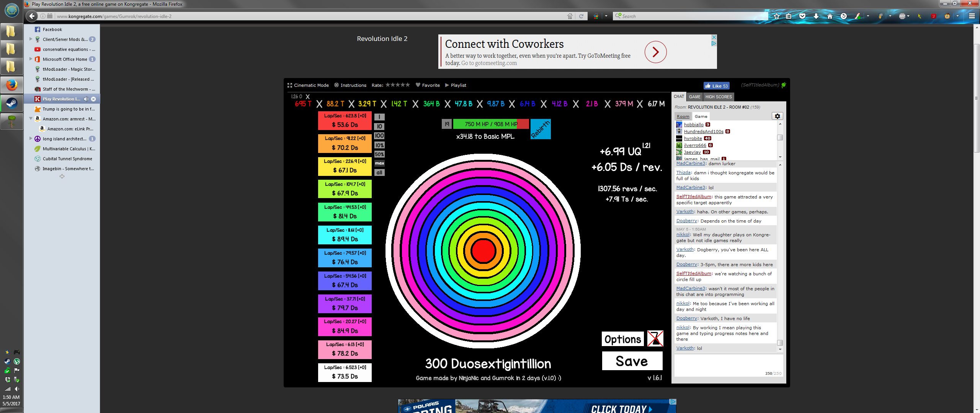Click the Firefox back arrow button

(32, 16)
